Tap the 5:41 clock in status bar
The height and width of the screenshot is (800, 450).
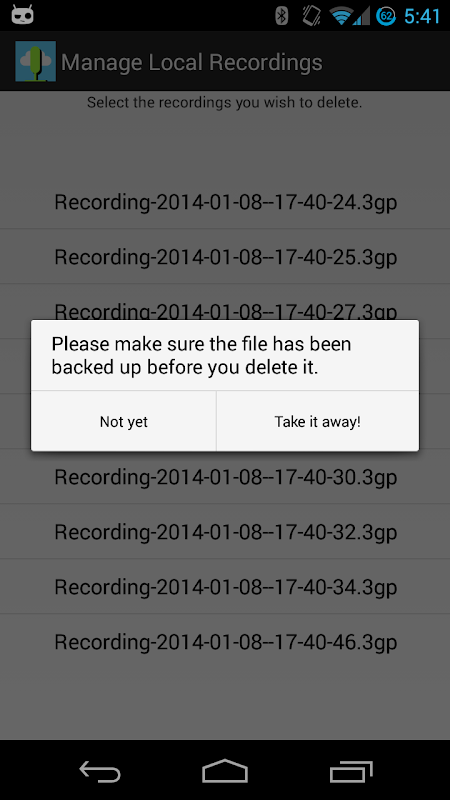422,16
